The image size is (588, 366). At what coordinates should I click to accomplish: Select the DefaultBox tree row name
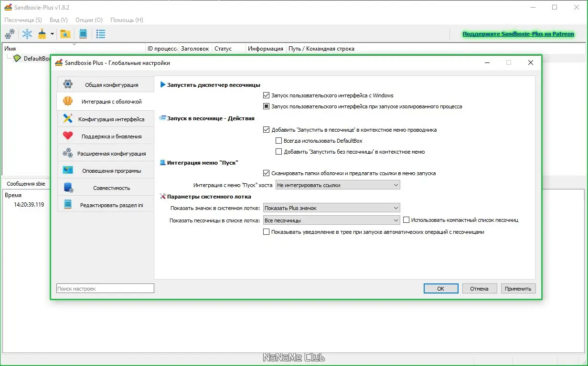(37, 58)
